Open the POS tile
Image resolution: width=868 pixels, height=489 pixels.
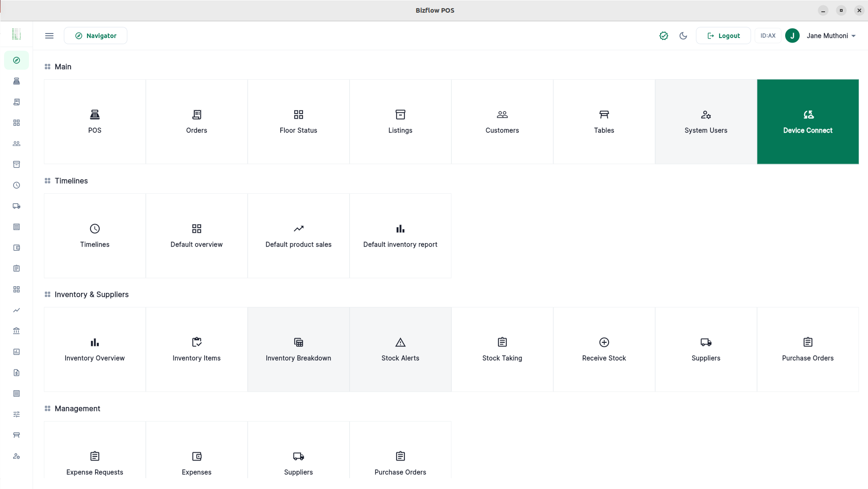click(95, 121)
